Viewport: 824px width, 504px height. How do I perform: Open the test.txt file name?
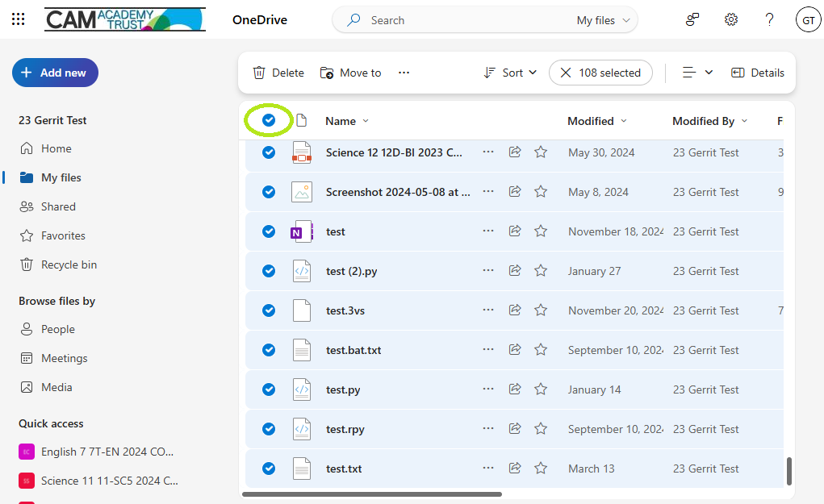point(344,469)
